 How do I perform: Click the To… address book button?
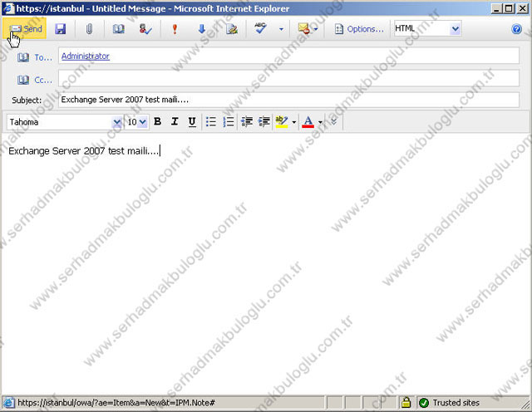coord(43,57)
